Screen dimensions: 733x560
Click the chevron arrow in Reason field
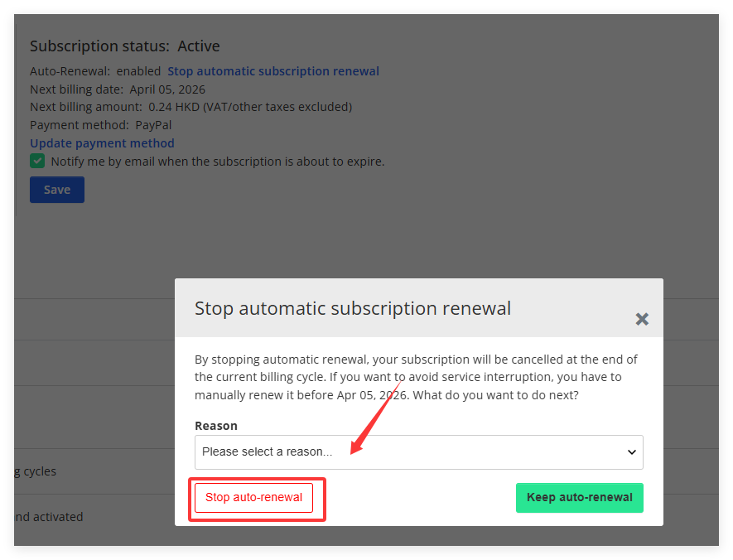[x=632, y=452]
